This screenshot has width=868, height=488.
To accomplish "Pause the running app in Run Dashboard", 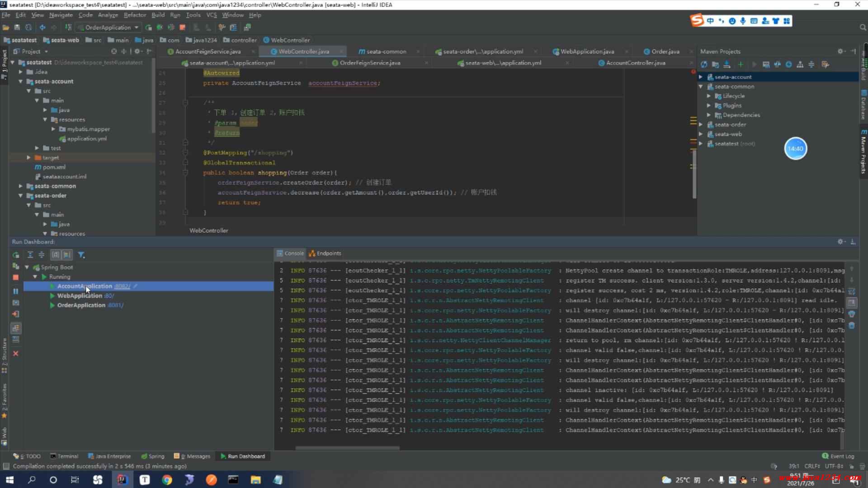I will coord(16,291).
